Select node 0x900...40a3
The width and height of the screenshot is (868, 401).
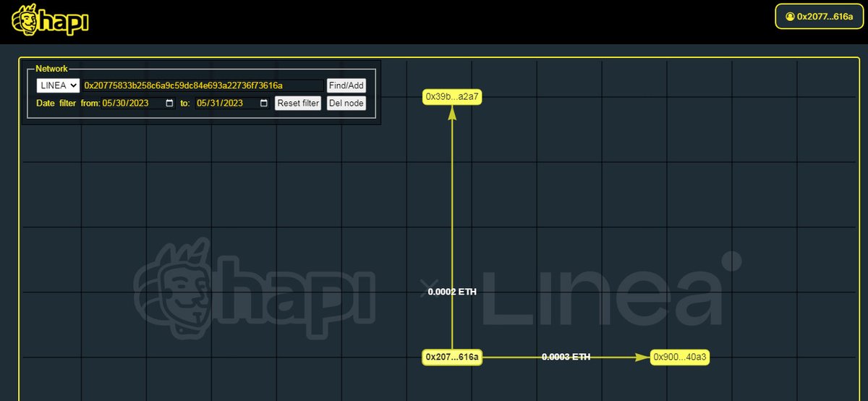coord(680,358)
